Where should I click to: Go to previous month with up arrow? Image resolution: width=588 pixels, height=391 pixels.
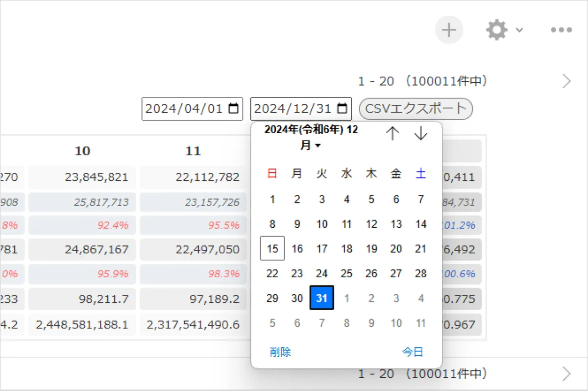tap(392, 133)
